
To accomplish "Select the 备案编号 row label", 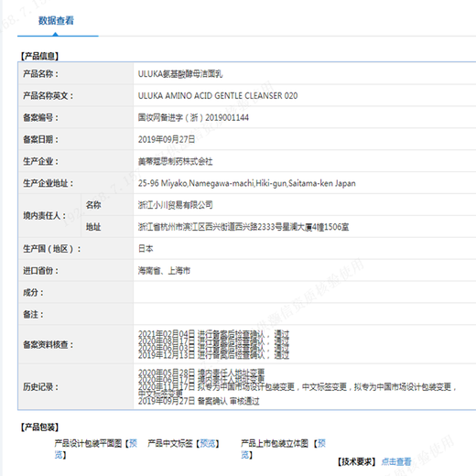I will pos(40,117).
